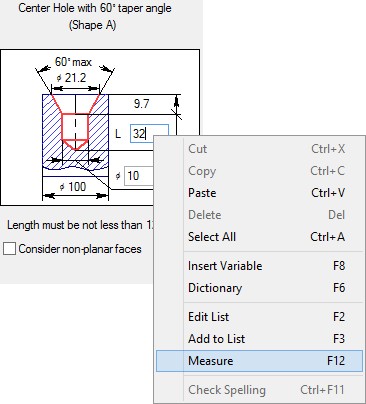Viewport: 366px width, 404px height.
Task: Click Select All menu entry
Action: [259, 237]
